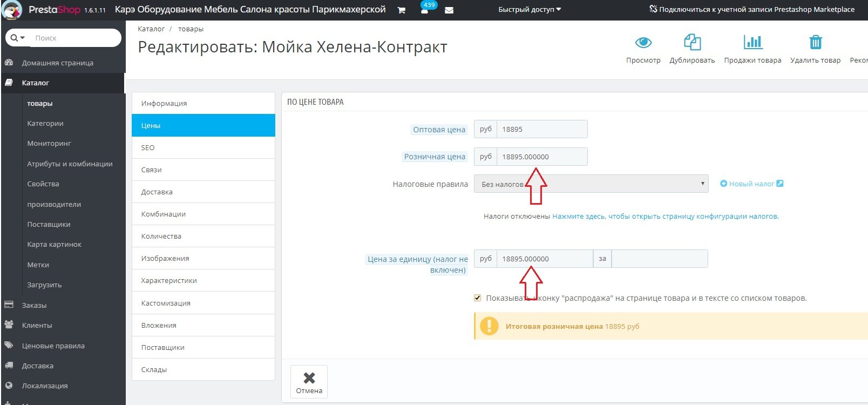Open the tax configuration page link
Screen dimensions: 868x405
tap(666, 216)
